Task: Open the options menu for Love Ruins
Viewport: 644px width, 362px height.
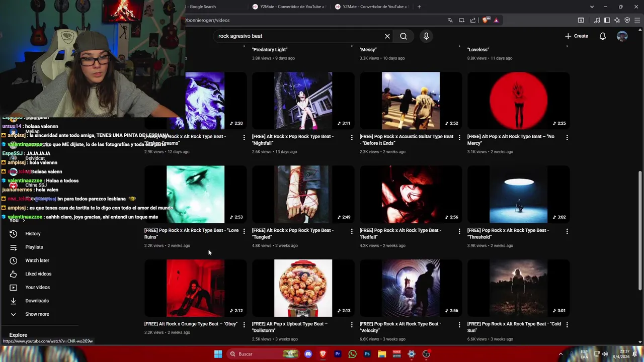Action: click(244, 231)
